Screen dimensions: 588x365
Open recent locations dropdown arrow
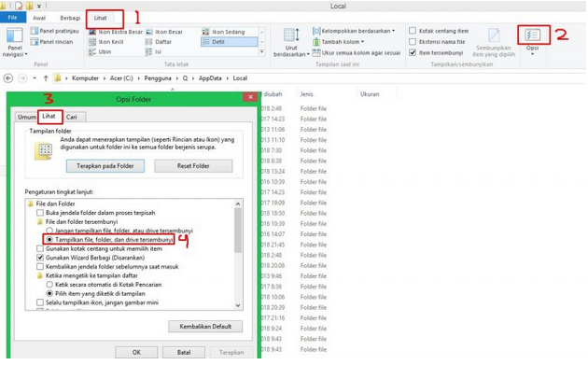click(x=35, y=78)
